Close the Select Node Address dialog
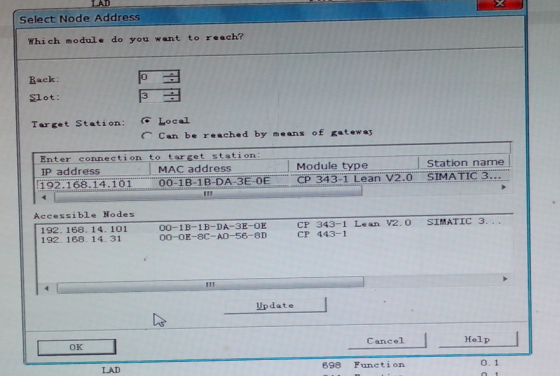Viewport: 560px width, 384px height. point(500,4)
